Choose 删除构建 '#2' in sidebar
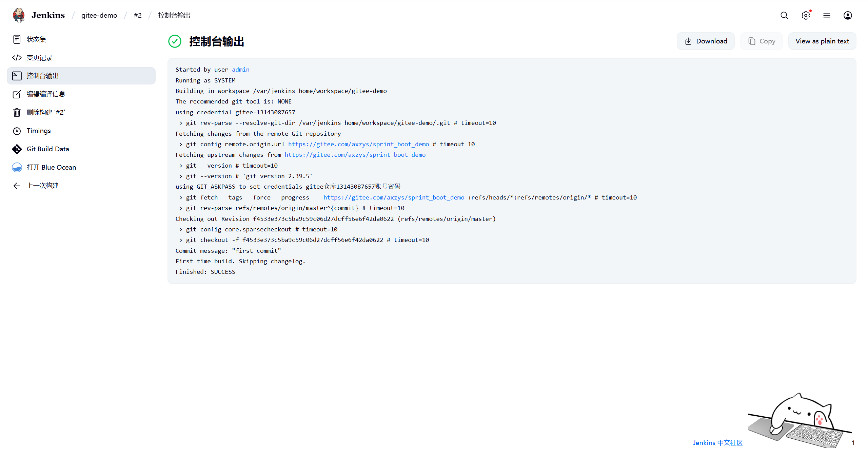 pyautogui.click(x=81, y=112)
